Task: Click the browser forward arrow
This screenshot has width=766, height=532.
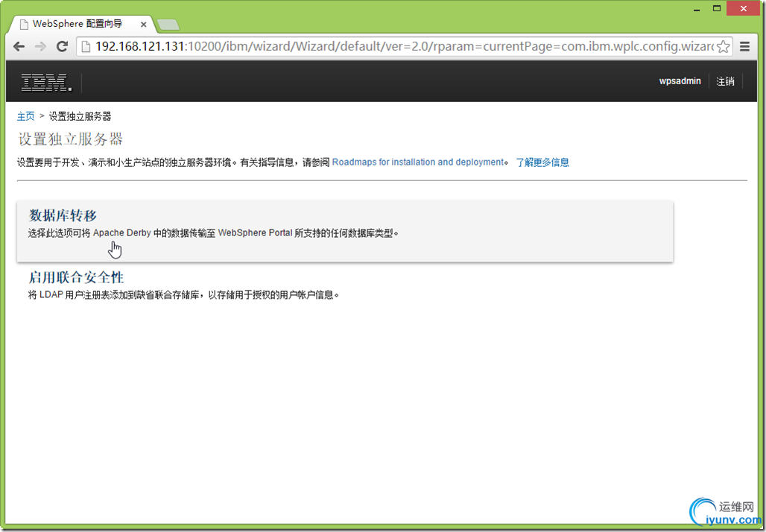Action: click(x=40, y=46)
